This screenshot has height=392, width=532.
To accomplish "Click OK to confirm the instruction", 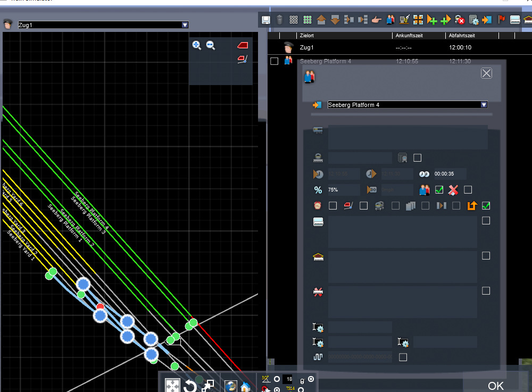I will (x=496, y=386).
